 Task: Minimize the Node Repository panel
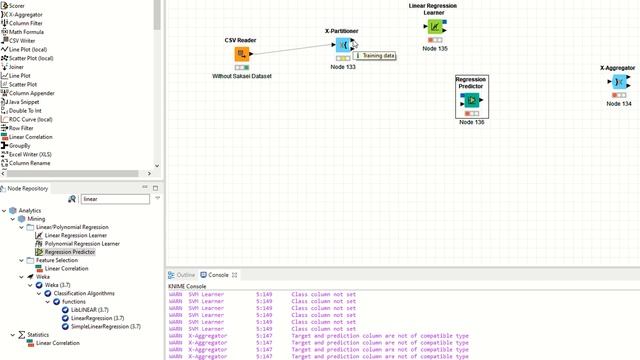click(x=145, y=187)
